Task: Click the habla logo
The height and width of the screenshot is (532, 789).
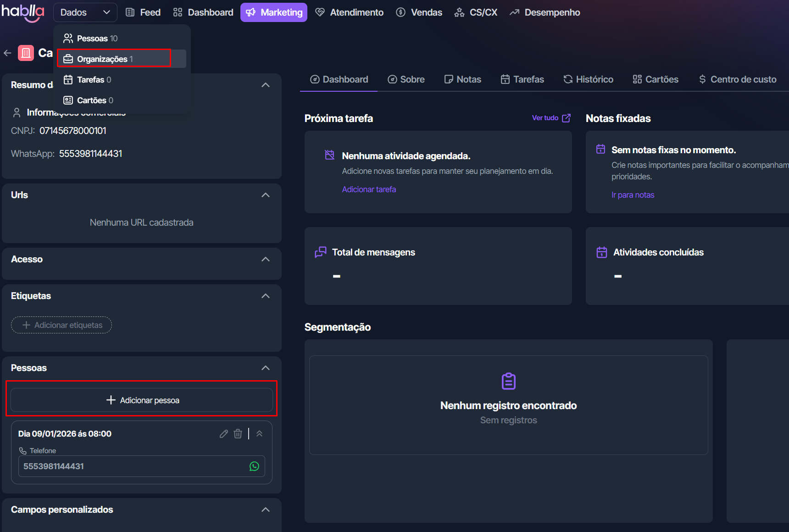Action: tap(23, 12)
